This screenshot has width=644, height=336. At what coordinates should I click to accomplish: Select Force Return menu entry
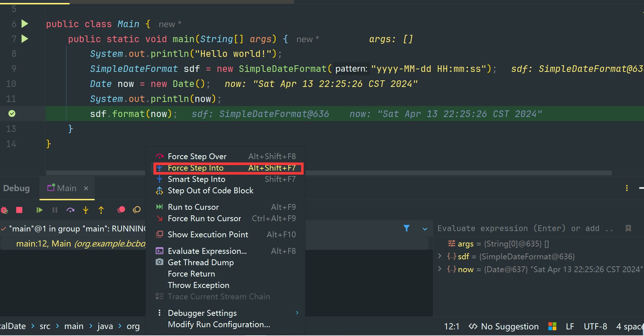click(x=225, y=274)
